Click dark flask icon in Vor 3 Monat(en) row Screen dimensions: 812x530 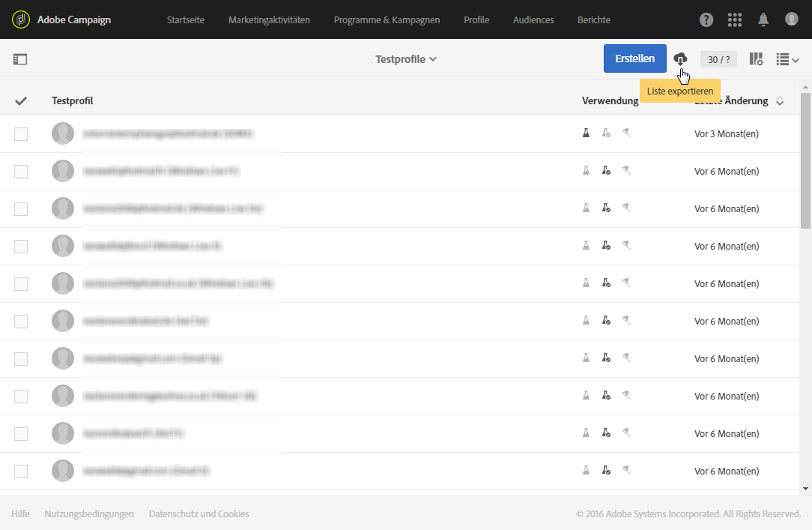586,133
